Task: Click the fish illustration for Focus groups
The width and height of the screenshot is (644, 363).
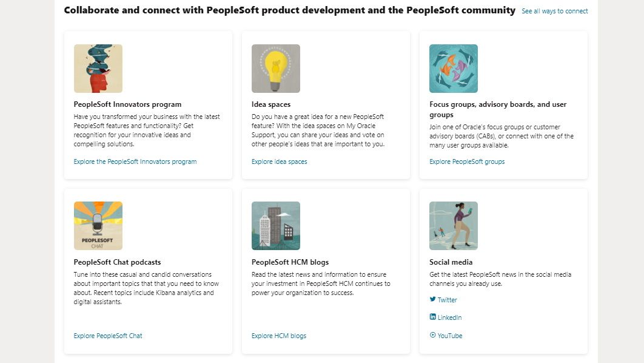Action: point(453,68)
